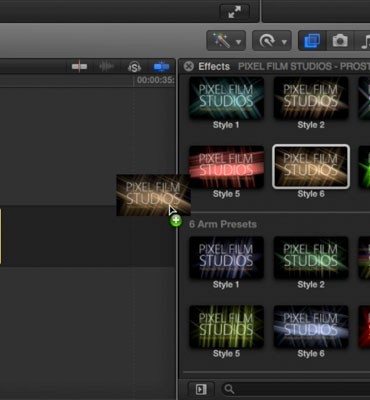Select highlighted Style 6 thumbnail in first group

click(x=311, y=167)
